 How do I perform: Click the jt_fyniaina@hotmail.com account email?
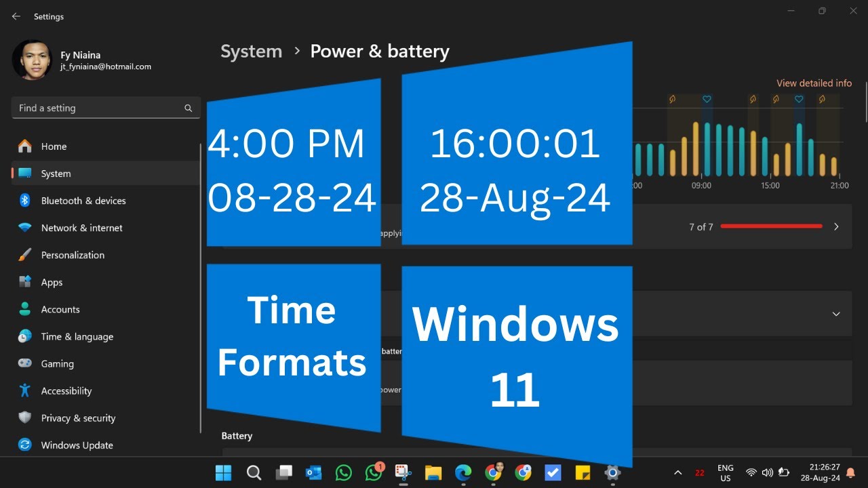106,66
